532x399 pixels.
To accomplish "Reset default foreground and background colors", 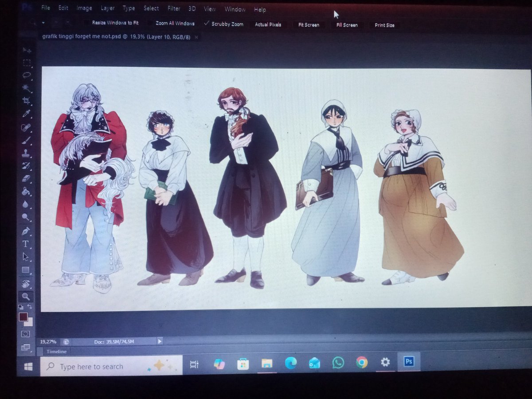I will click(x=21, y=306).
